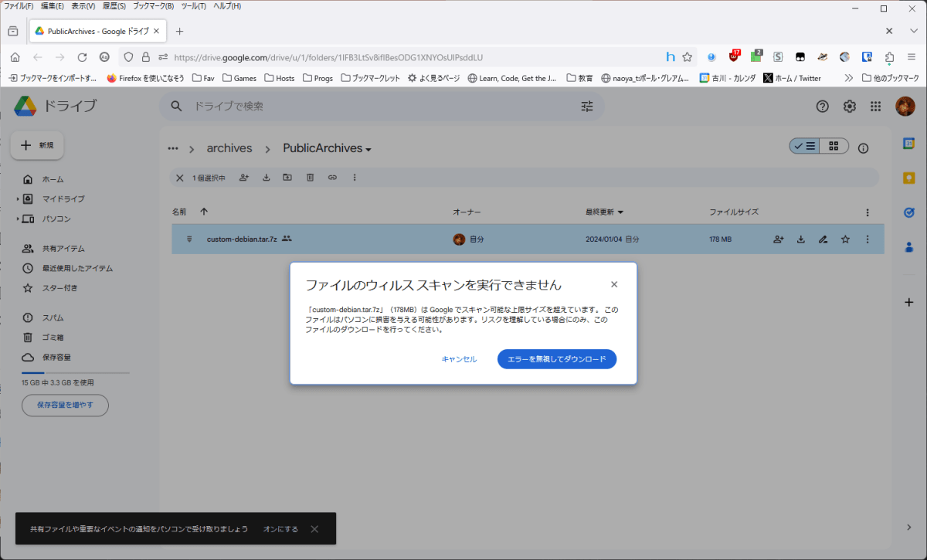Screen dimensions: 927x560
Task: Move custom-debian.tar.7z to trash via trash icon
Action: pyautogui.click(x=310, y=177)
